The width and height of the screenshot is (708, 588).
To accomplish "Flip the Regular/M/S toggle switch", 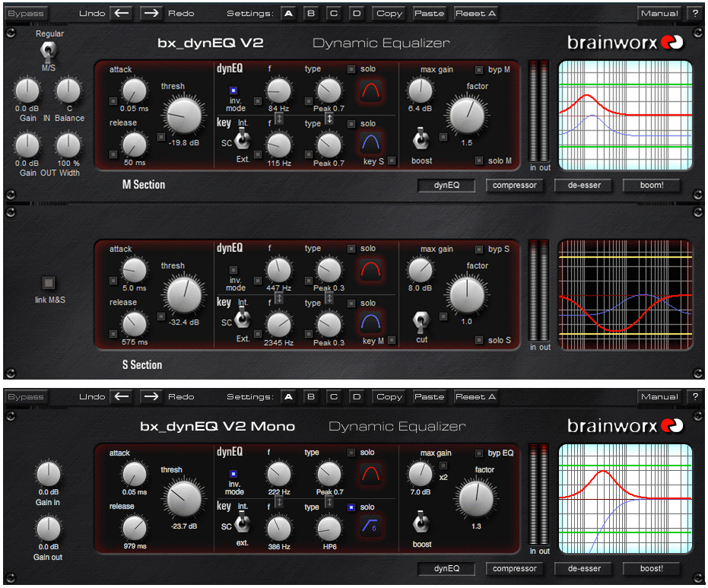I will [x=49, y=51].
